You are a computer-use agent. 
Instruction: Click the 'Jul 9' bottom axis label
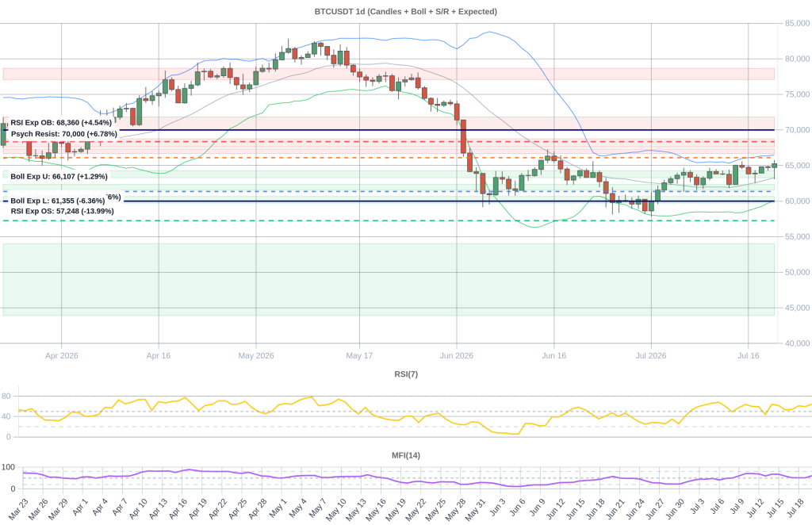(x=736, y=506)
